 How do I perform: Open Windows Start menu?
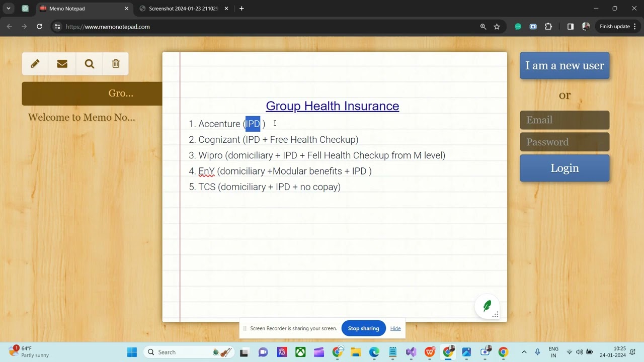pyautogui.click(x=132, y=352)
